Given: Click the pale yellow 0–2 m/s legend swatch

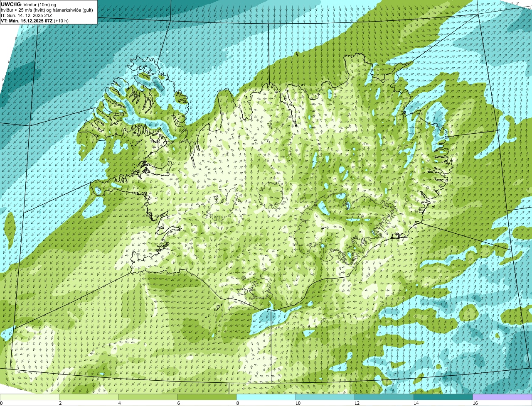Looking at the screenshot, I should (x=30, y=397).
